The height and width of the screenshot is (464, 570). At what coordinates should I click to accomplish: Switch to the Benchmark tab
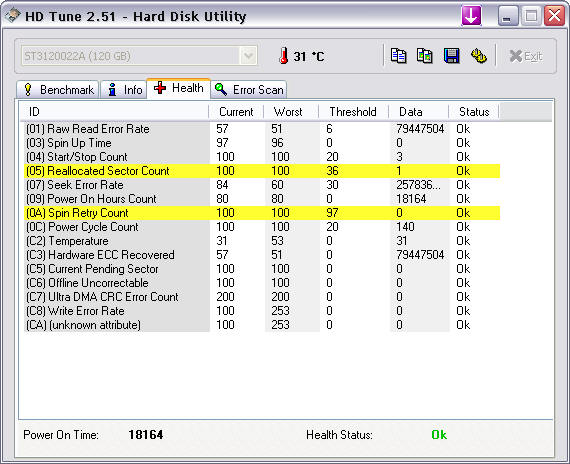[x=58, y=89]
